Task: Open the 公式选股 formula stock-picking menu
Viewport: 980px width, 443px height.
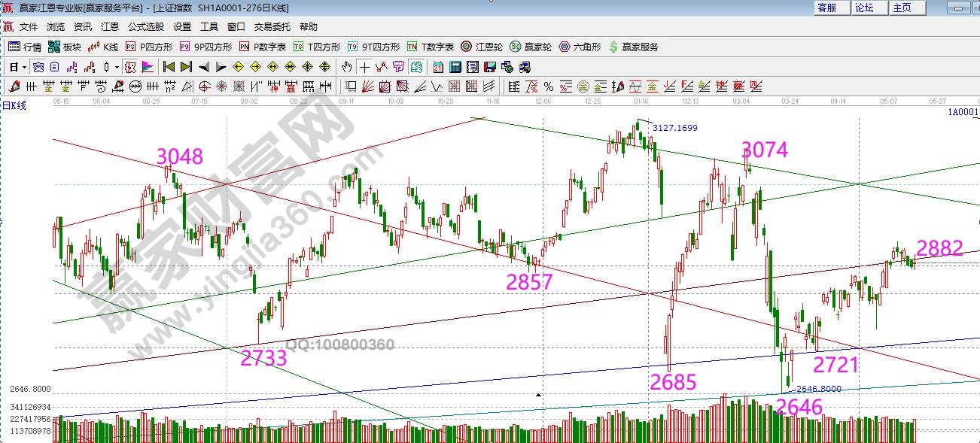Action: (x=145, y=26)
